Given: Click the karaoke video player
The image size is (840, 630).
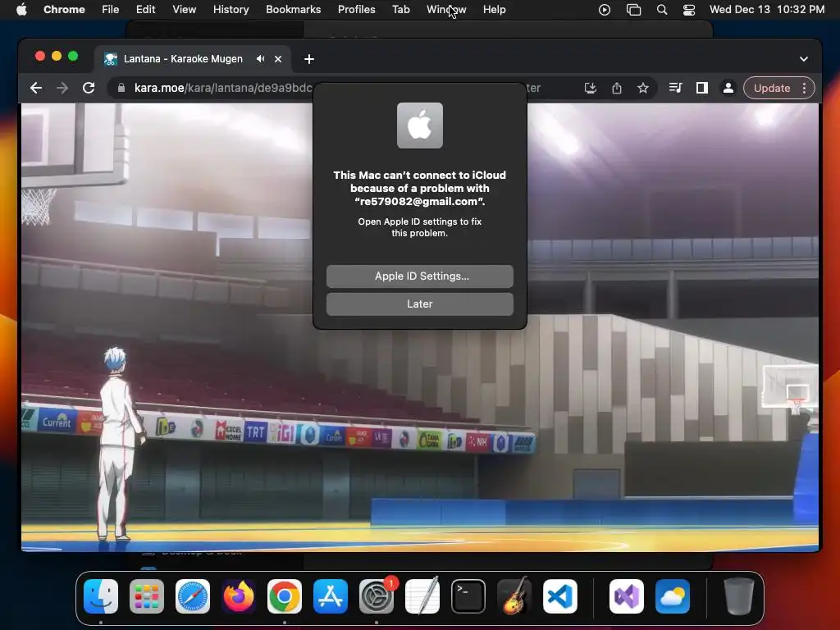Looking at the screenshot, I should tap(420, 326).
